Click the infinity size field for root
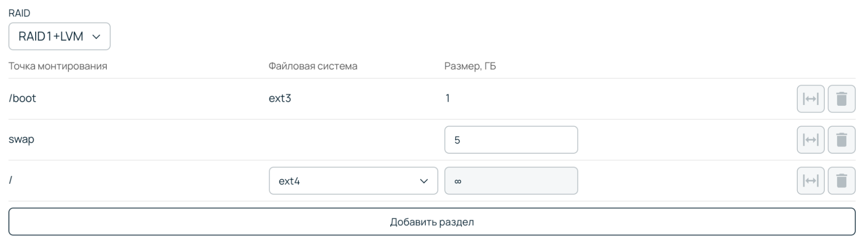The width and height of the screenshot is (868, 252). [x=511, y=181]
